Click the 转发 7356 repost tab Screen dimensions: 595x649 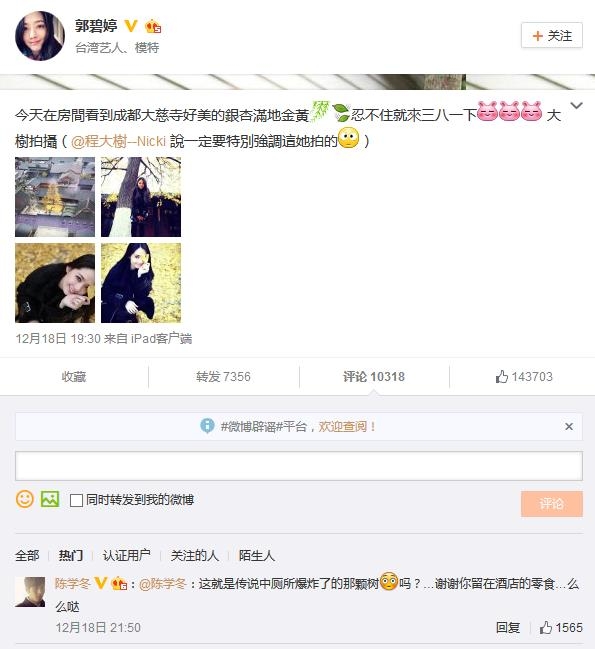tap(223, 377)
